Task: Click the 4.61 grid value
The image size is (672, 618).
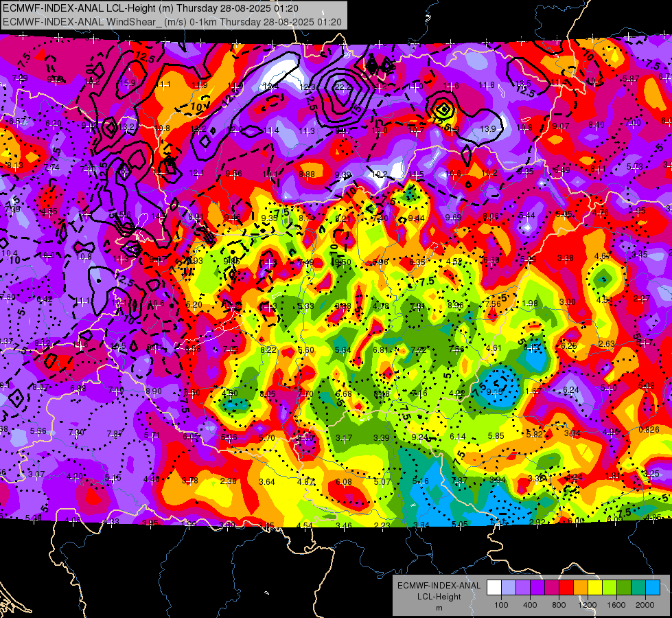Action: pyautogui.click(x=494, y=348)
